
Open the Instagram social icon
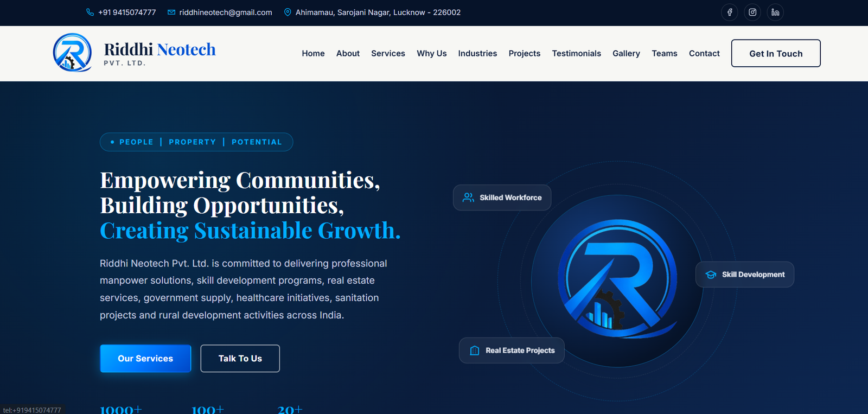point(752,12)
